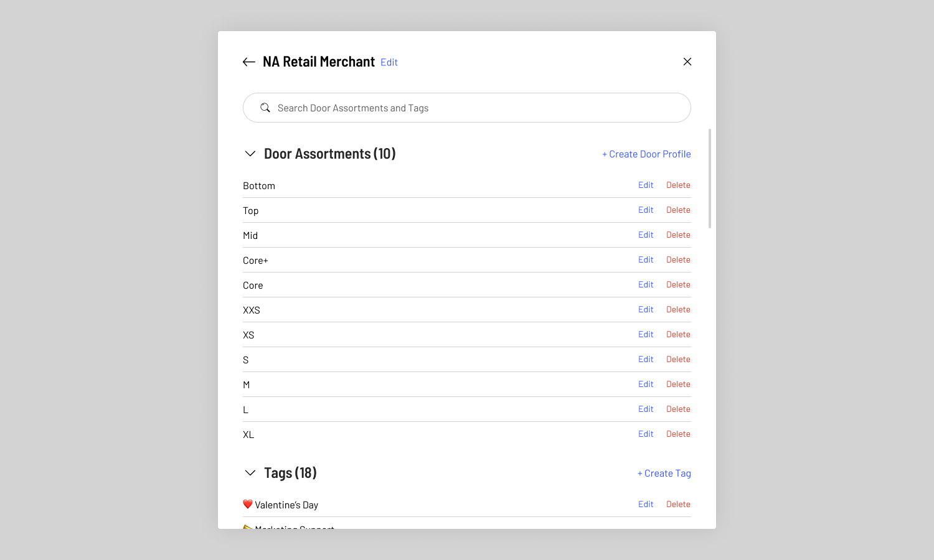Delete the Bottom door assortment
934x560 pixels.
pyautogui.click(x=678, y=185)
